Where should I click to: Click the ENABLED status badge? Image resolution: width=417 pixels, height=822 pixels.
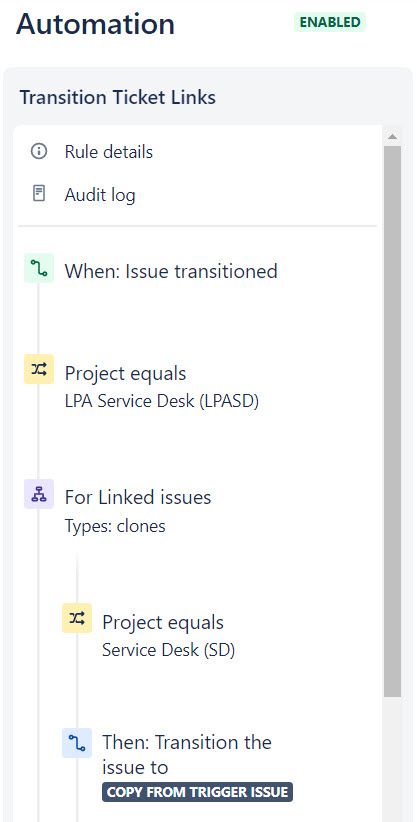coord(330,23)
